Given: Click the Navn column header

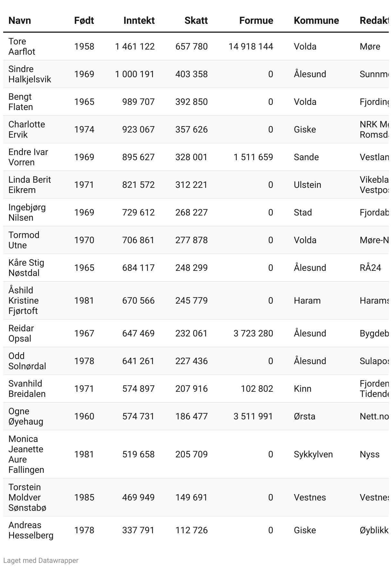Looking at the screenshot, I should [20, 21].
